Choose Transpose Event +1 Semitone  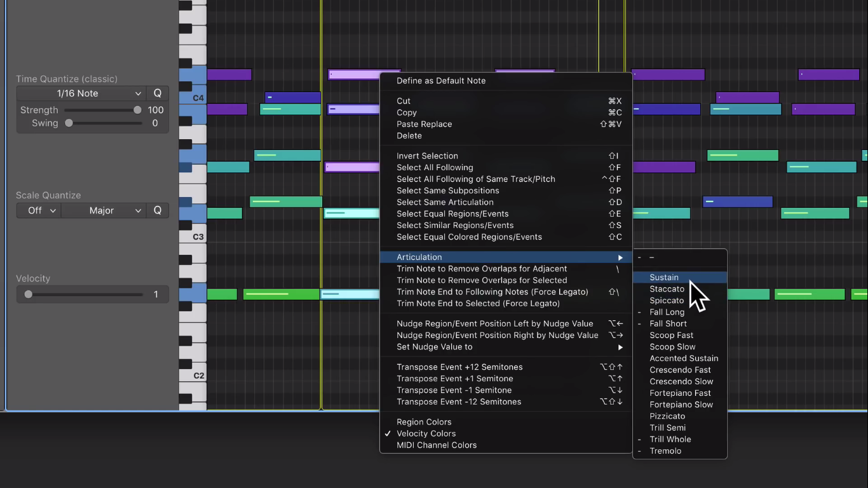coord(506,379)
